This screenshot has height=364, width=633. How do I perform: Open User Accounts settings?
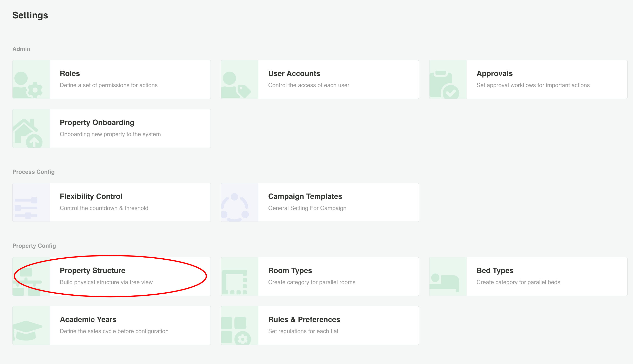(294, 73)
